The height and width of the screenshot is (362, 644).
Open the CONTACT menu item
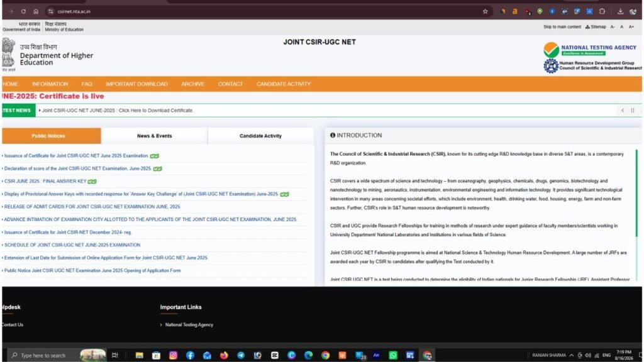(230, 84)
